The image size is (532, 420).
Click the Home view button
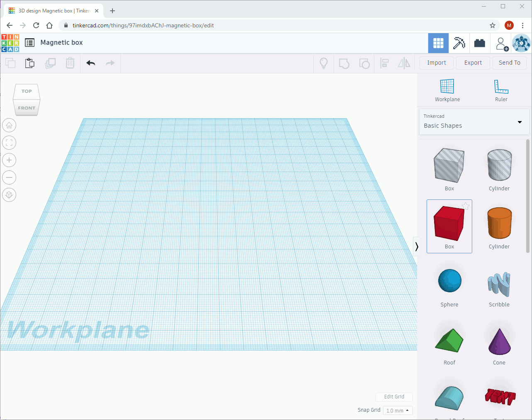pos(9,125)
